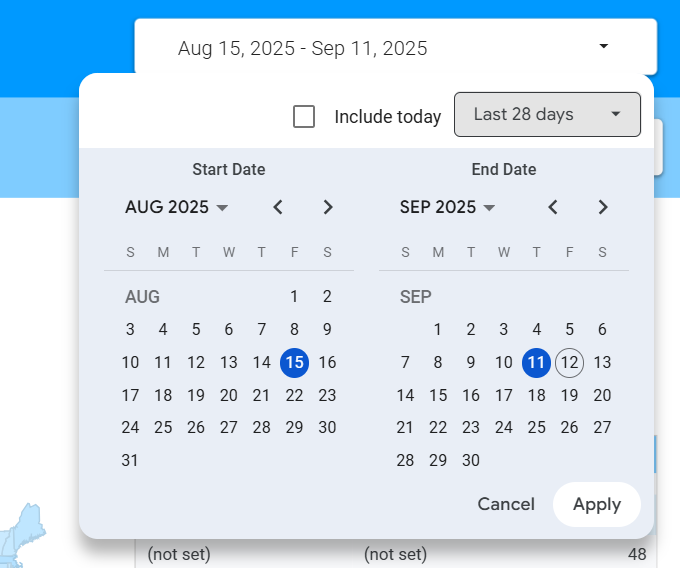Select August 15 as start date
The height and width of the screenshot is (568, 680).
[x=294, y=363]
